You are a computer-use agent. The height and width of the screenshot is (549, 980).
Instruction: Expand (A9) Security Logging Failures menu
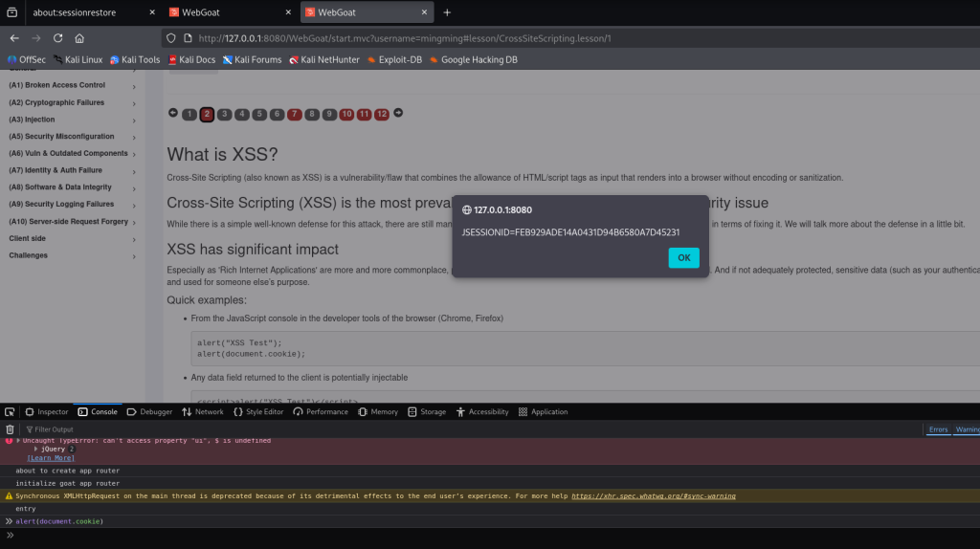[73, 205]
